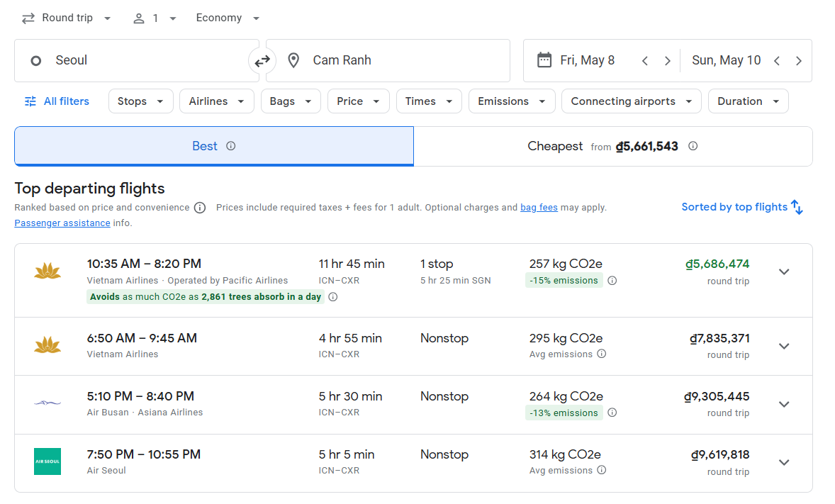Click the Seoul origin input field
The height and width of the screenshot is (504, 835).
click(x=135, y=61)
